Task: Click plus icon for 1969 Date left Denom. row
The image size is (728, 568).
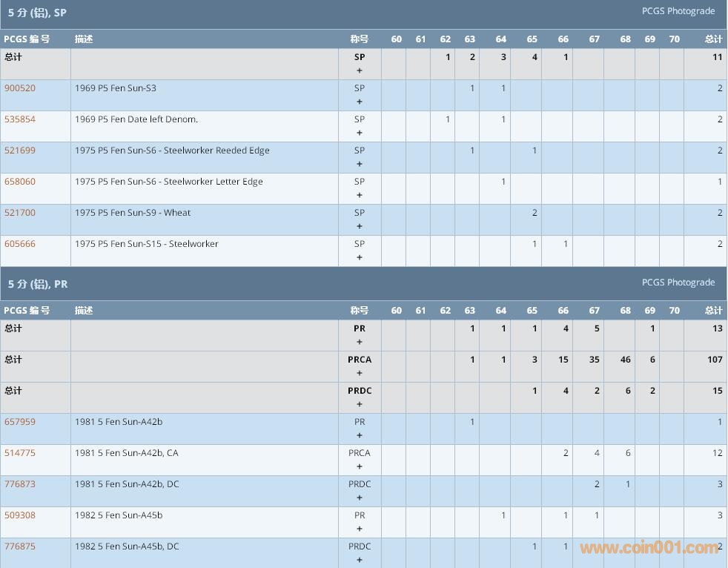Action: pyautogui.click(x=360, y=133)
